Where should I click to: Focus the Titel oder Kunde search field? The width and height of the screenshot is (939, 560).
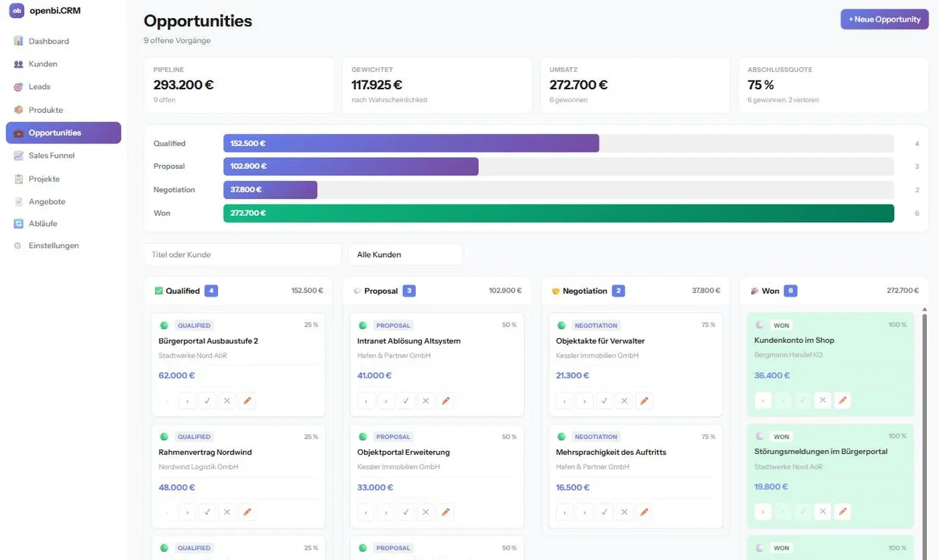(x=242, y=254)
